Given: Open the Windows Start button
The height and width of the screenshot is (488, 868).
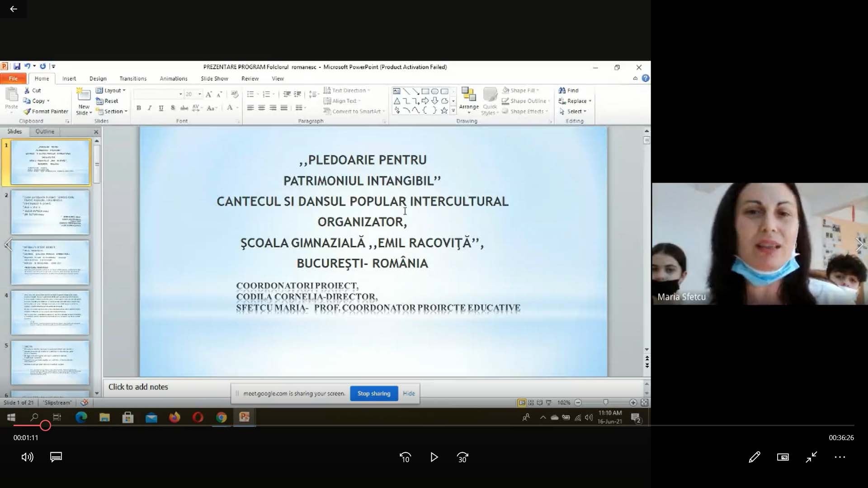Looking at the screenshot, I should (x=11, y=418).
